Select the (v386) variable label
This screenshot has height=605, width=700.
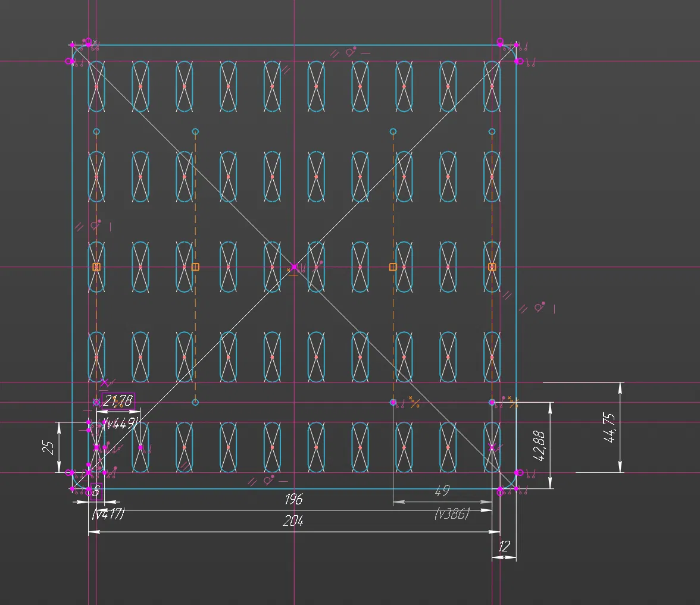click(452, 514)
